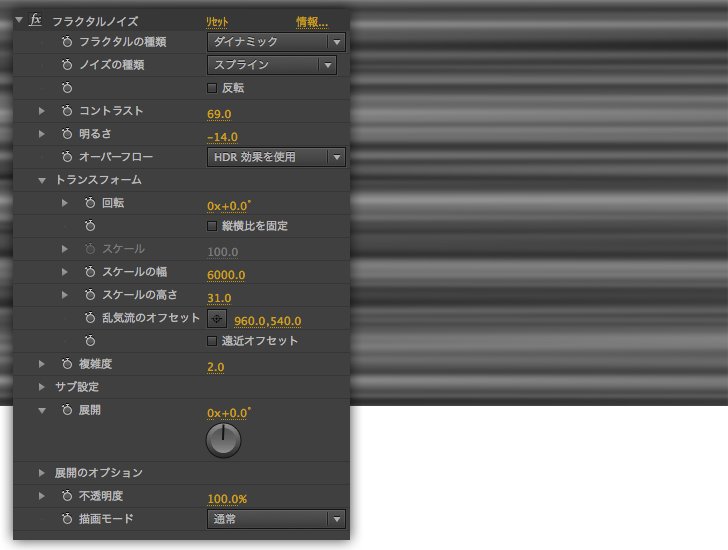Click the fx effect toggle icon
This screenshot has height=550, width=728.
[x=36, y=20]
